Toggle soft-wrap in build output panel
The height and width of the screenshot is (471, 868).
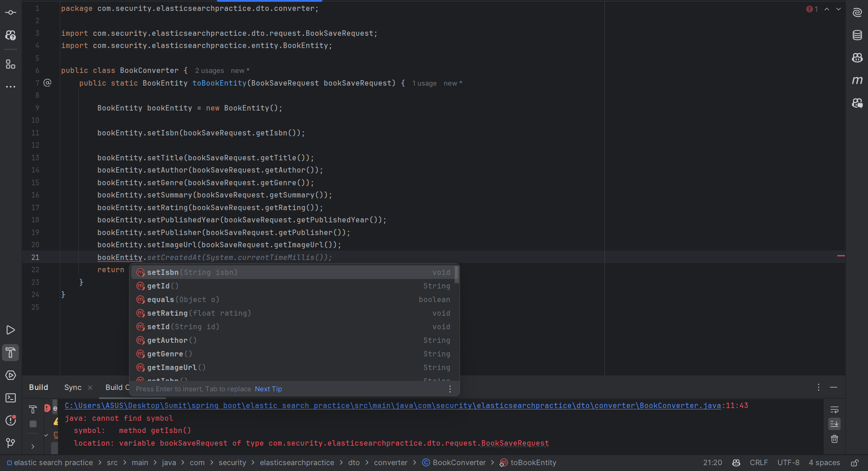coord(834,409)
